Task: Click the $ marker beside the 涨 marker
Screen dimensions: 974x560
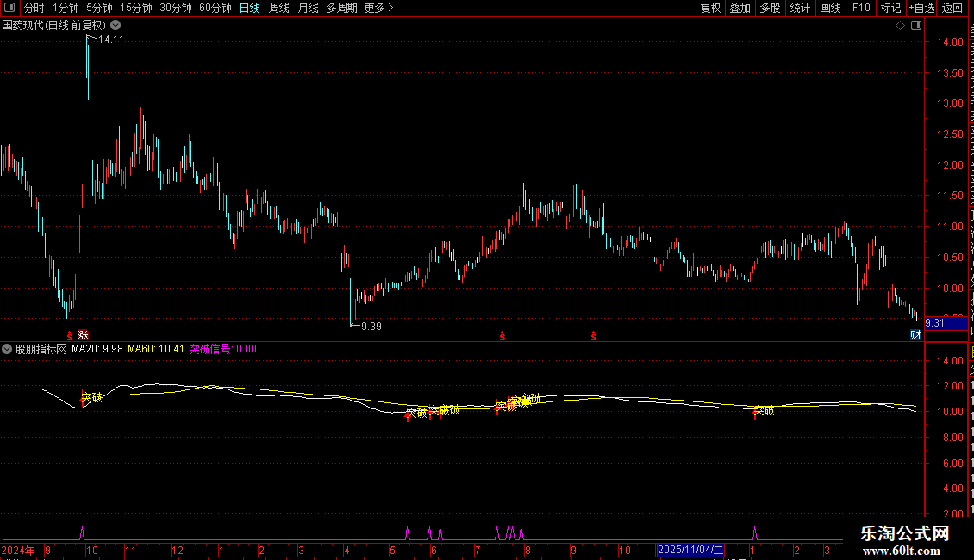Action: [70, 336]
